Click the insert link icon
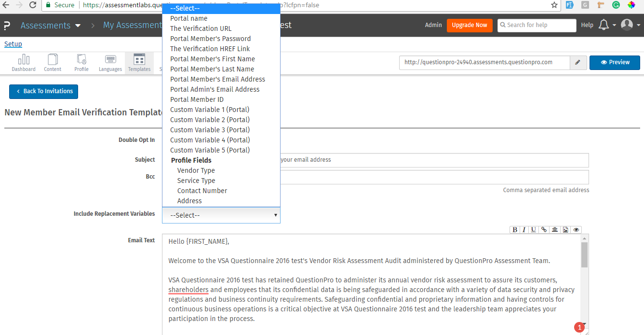 pos(544,230)
